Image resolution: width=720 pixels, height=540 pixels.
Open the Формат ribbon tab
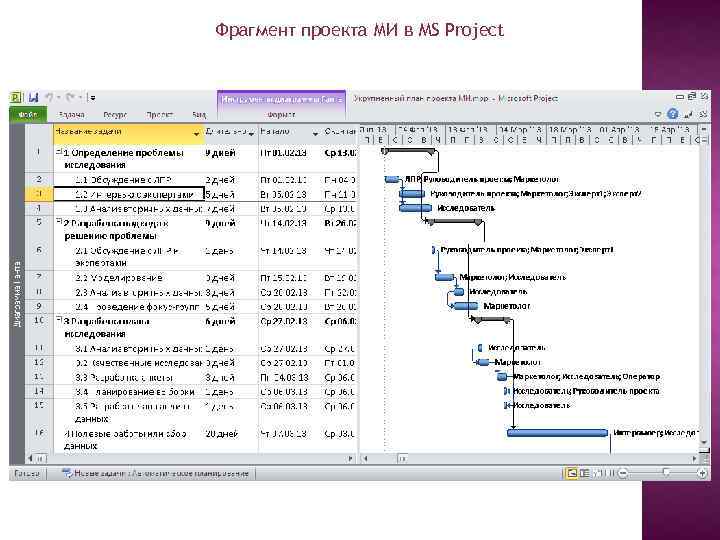281,115
